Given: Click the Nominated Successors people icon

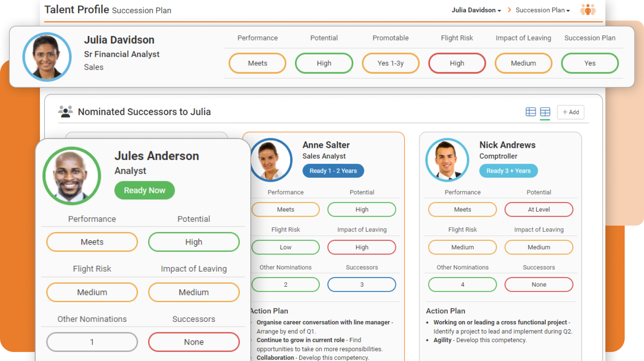Looking at the screenshot, I should (66, 112).
